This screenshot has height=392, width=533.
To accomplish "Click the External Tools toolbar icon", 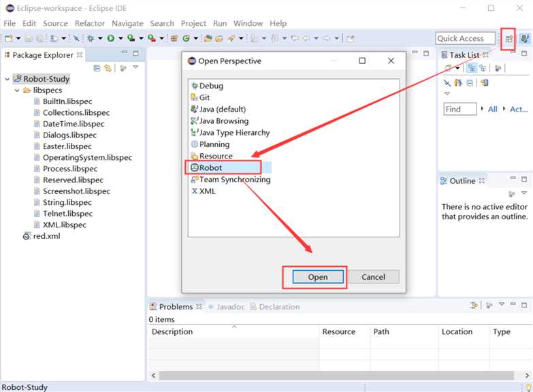I will 152,38.
